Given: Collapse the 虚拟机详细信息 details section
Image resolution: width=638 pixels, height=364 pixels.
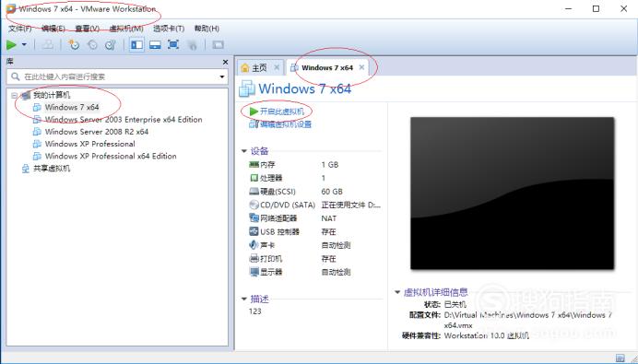Looking at the screenshot, I should 397,292.
